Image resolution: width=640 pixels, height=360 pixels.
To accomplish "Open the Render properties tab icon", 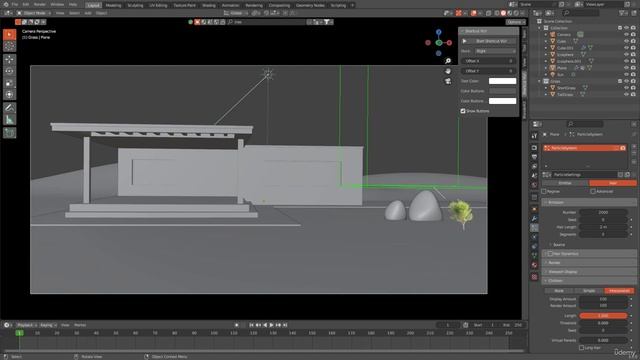I will point(534,148).
